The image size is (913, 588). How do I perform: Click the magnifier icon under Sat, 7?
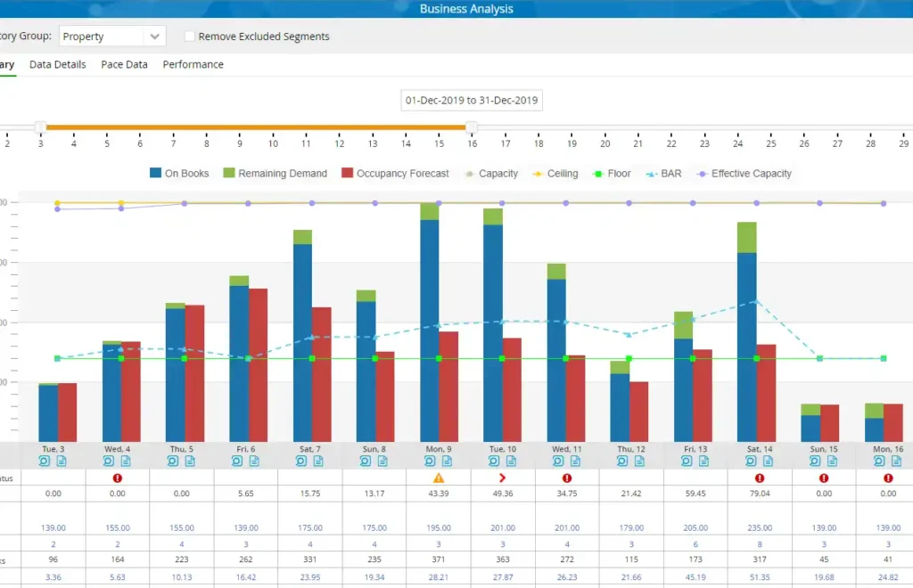(x=300, y=461)
